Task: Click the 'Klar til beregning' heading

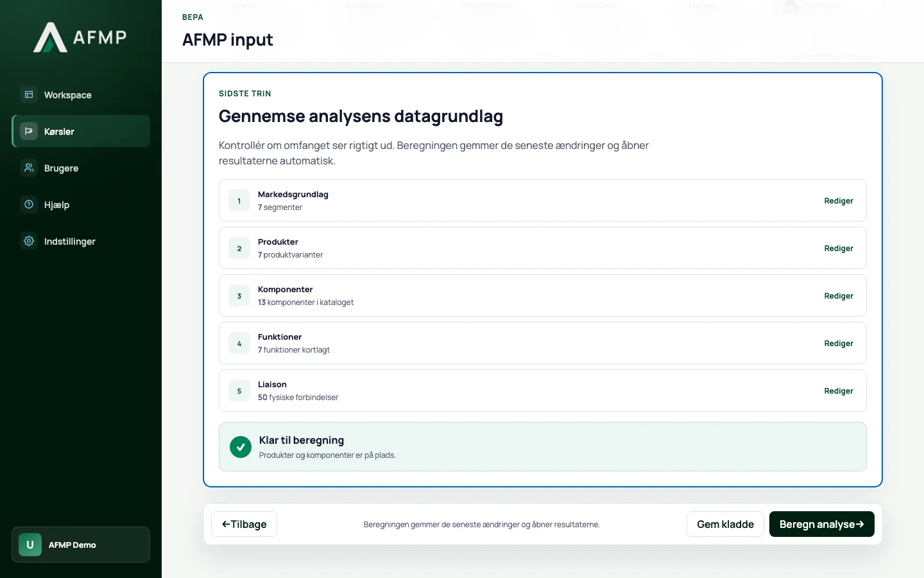Action: (x=302, y=440)
